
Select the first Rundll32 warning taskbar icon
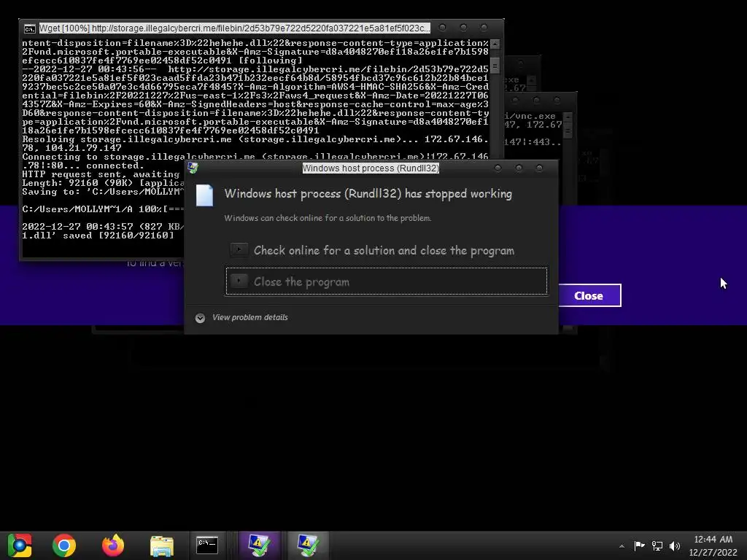(259, 545)
